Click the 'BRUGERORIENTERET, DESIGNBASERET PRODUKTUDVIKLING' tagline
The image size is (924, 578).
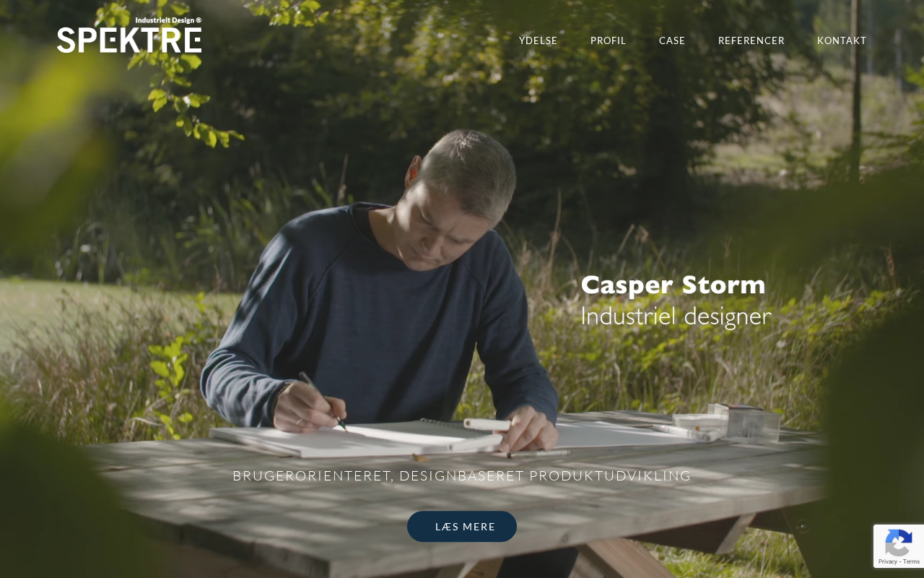pyautogui.click(x=462, y=475)
